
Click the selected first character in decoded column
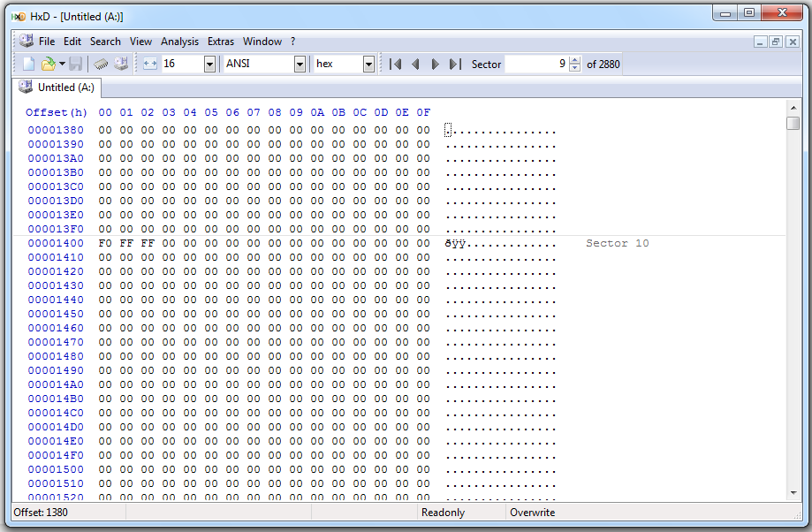tap(448, 130)
